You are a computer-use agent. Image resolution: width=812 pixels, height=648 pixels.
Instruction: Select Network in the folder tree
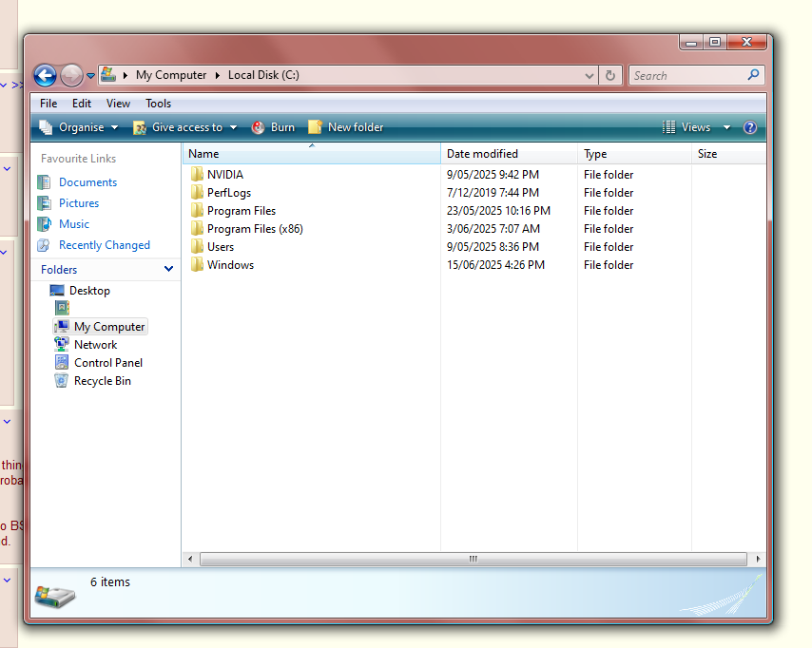(95, 345)
